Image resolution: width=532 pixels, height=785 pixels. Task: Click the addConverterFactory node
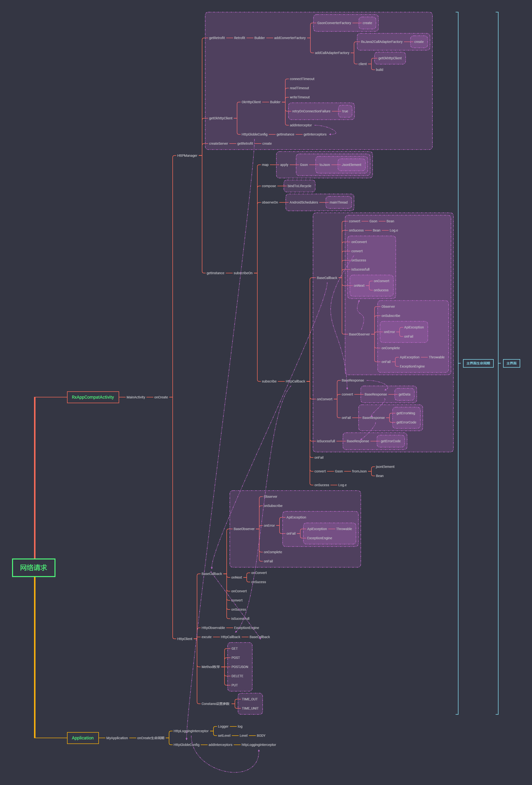pos(289,38)
